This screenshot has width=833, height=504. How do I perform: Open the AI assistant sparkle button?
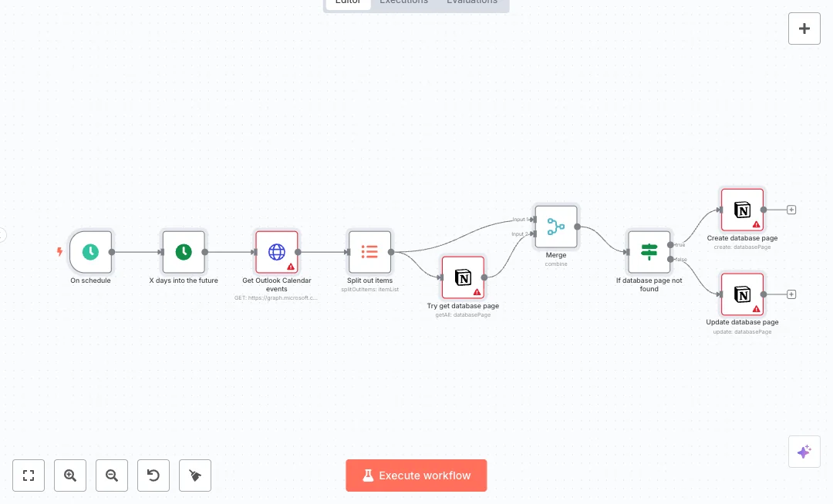point(804,452)
